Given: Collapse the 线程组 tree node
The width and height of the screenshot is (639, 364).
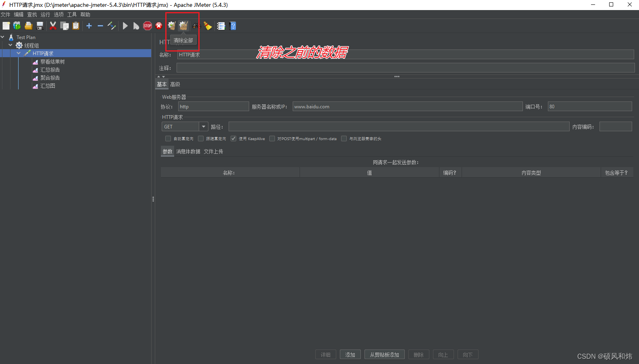Looking at the screenshot, I should (x=10, y=45).
